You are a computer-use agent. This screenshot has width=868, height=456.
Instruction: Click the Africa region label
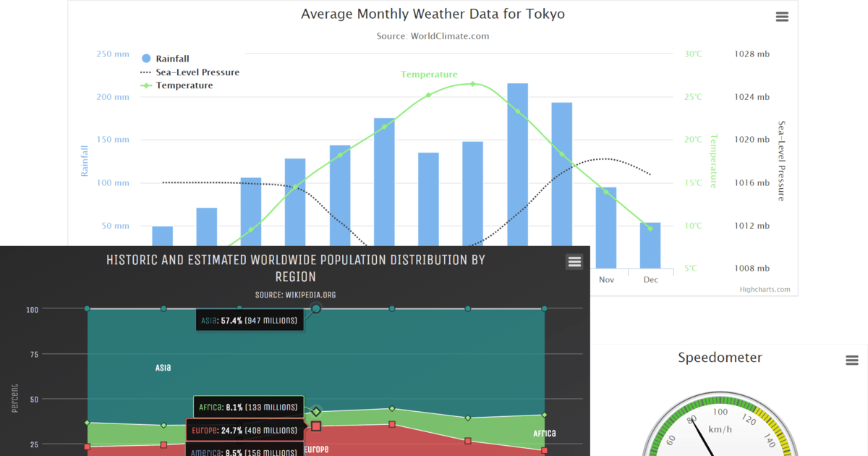point(544,433)
